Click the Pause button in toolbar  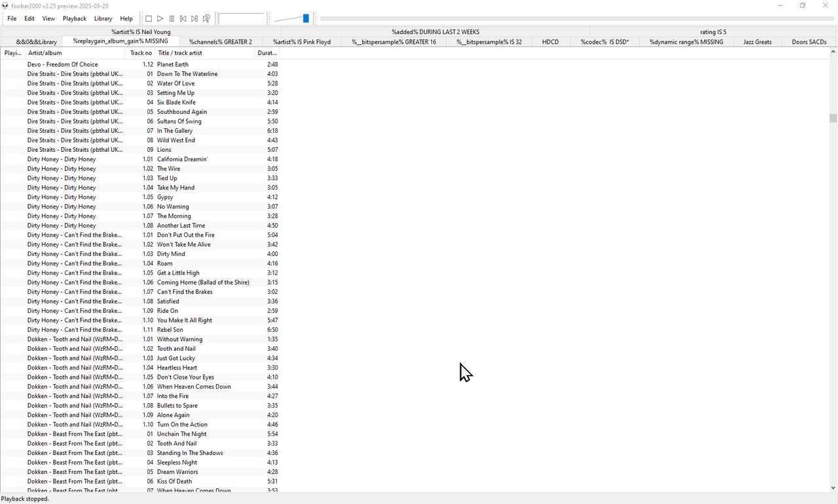click(x=172, y=19)
